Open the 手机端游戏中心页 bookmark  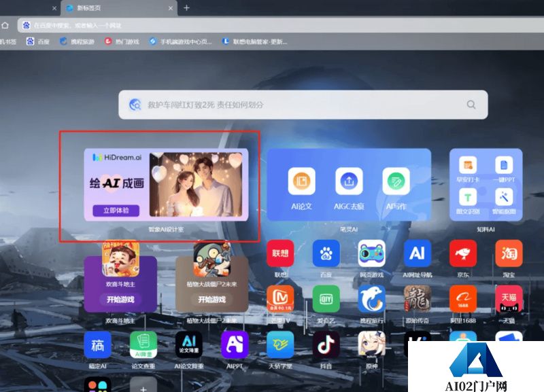180,41
